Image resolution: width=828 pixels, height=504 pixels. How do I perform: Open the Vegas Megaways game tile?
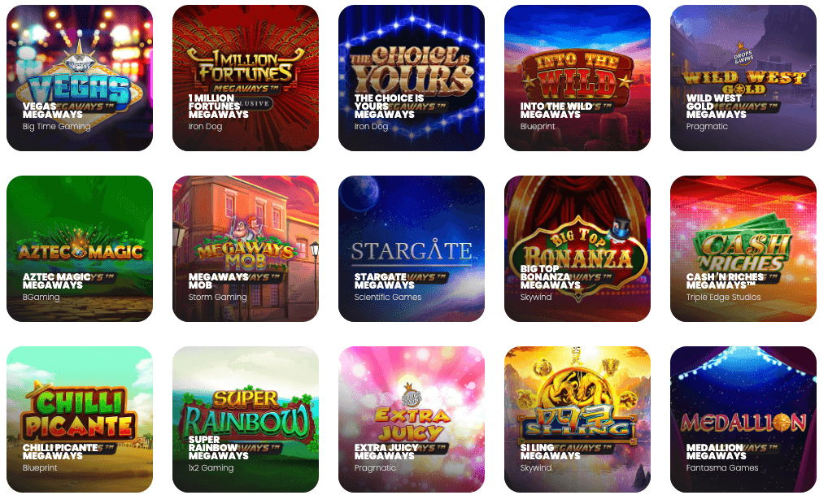click(x=80, y=78)
